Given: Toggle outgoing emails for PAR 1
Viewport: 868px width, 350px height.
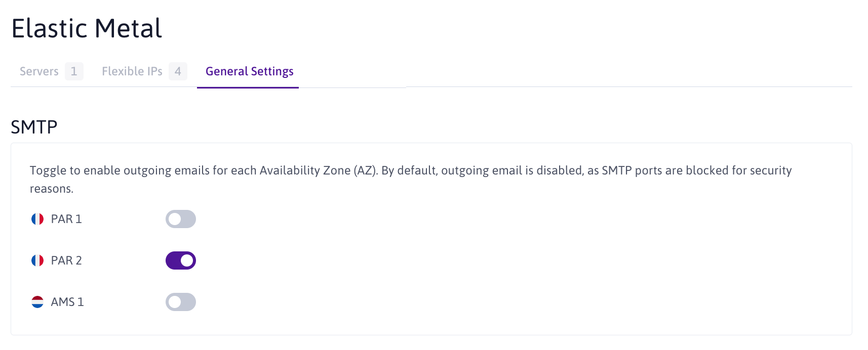Looking at the screenshot, I should pyautogui.click(x=180, y=218).
